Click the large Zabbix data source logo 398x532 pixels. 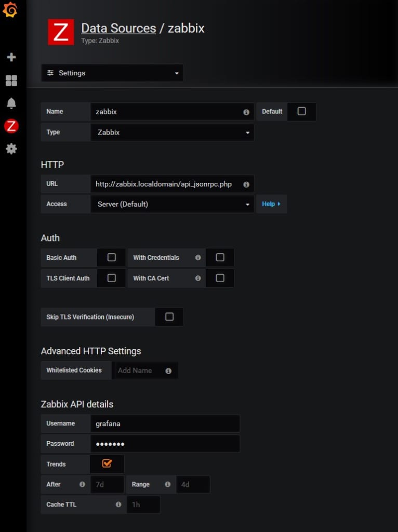(x=61, y=32)
